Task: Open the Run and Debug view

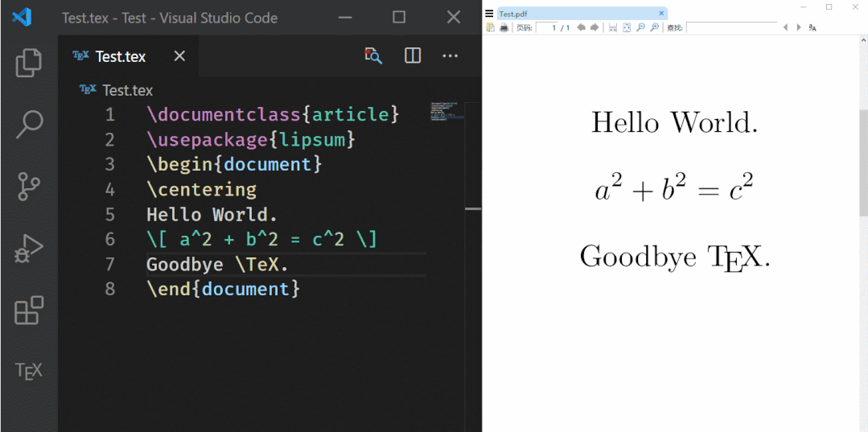Action: (29, 248)
